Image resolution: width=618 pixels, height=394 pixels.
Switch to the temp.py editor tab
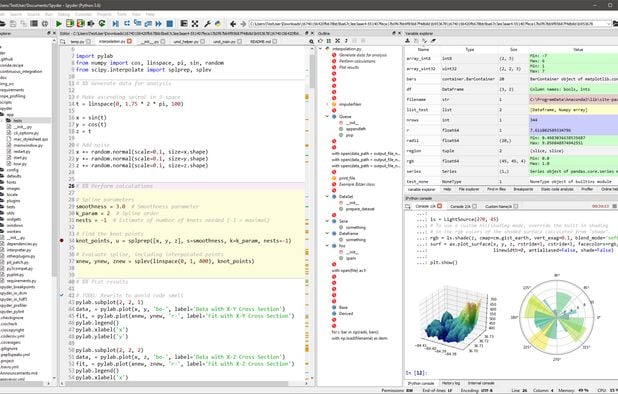point(80,41)
